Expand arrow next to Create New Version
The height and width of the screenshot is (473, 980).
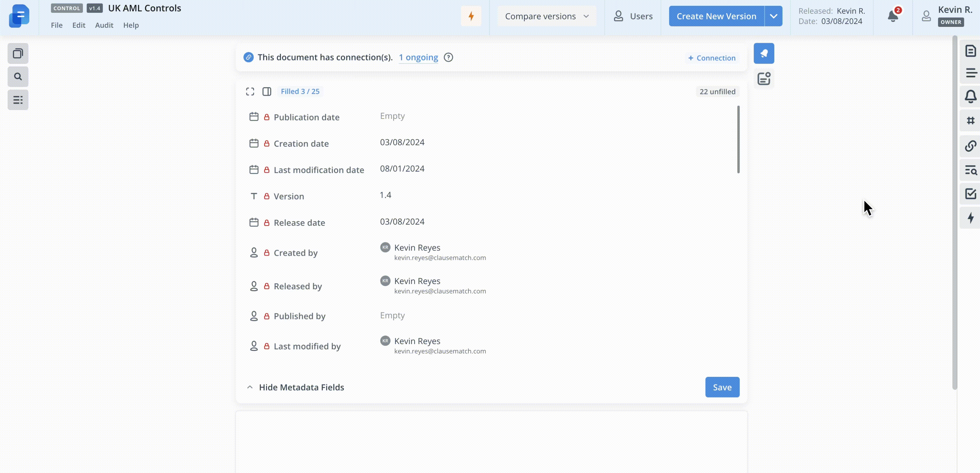point(773,16)
